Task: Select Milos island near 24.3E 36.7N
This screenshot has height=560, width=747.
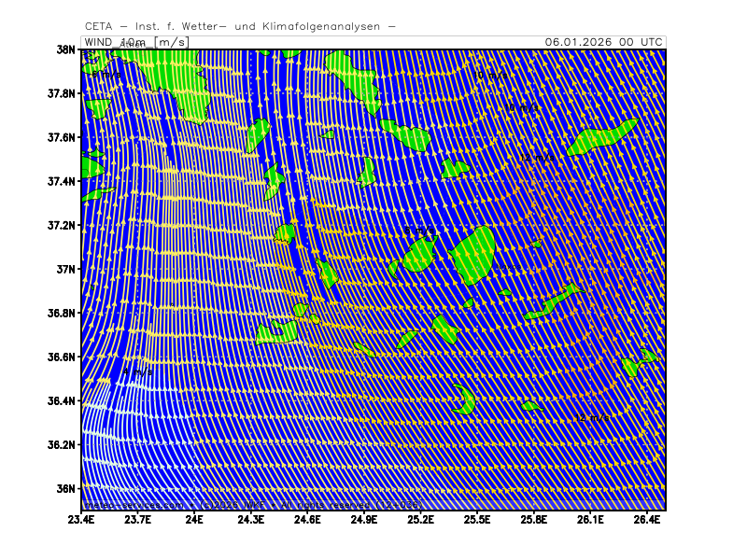Action: click(x=276, y=330)
